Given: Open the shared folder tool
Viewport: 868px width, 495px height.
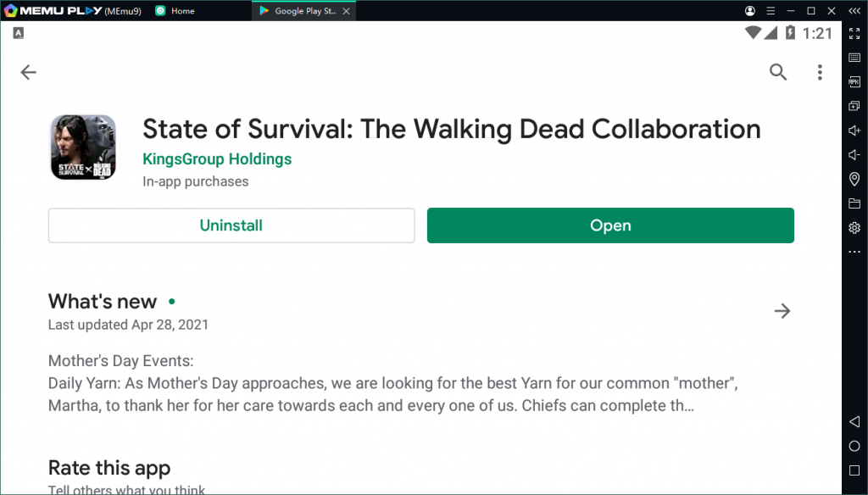Looking at the screenshot, I should 854,203.
